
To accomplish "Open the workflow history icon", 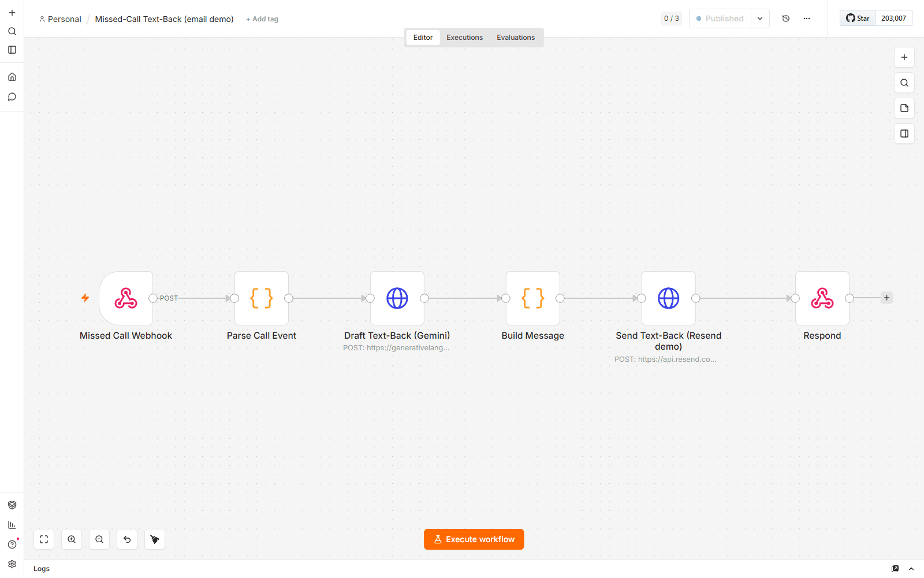I will pyautogui.click(x=786, y=18).
